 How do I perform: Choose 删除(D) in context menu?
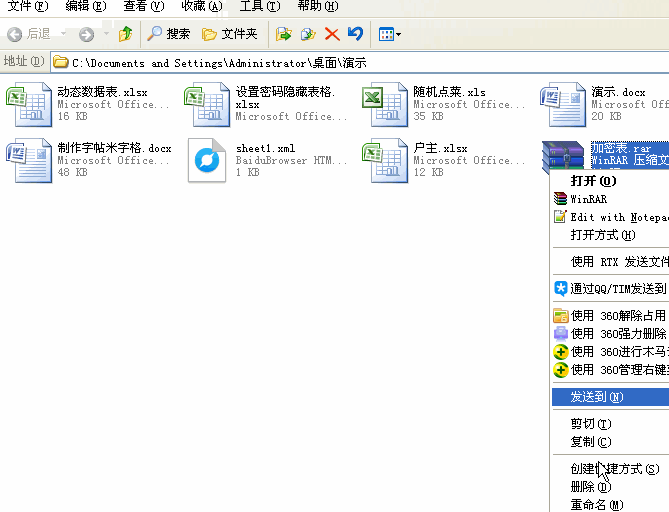[611, 487]
